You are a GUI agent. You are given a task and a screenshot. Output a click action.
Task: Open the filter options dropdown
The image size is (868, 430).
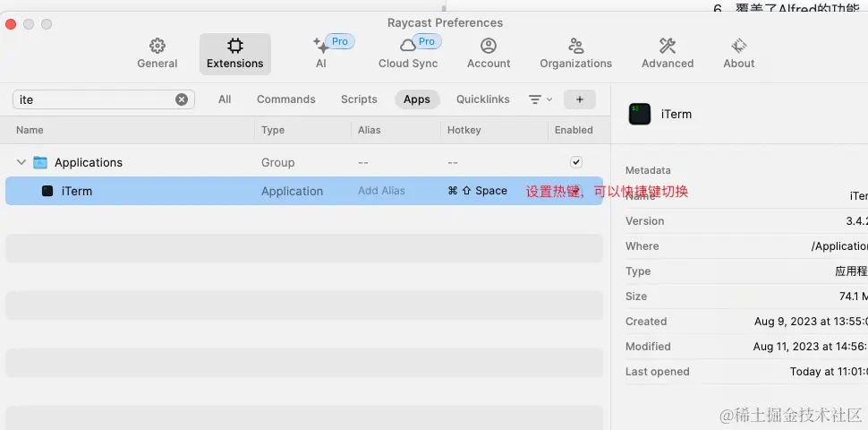tap(540, 99)
